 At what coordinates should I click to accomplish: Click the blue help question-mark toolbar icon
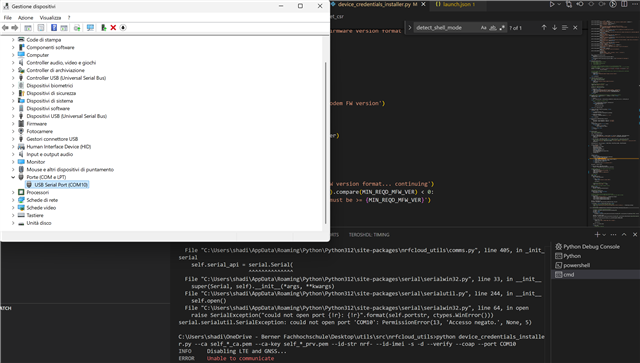54,28
